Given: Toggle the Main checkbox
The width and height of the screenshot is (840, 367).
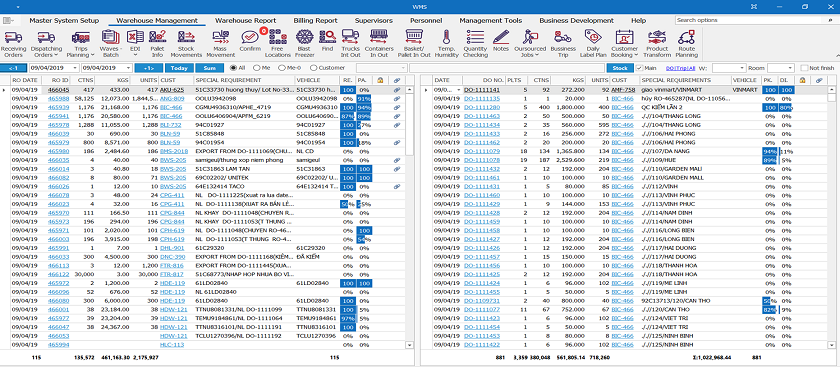Looking at the screenshot, I should click(x=639, y=68).
